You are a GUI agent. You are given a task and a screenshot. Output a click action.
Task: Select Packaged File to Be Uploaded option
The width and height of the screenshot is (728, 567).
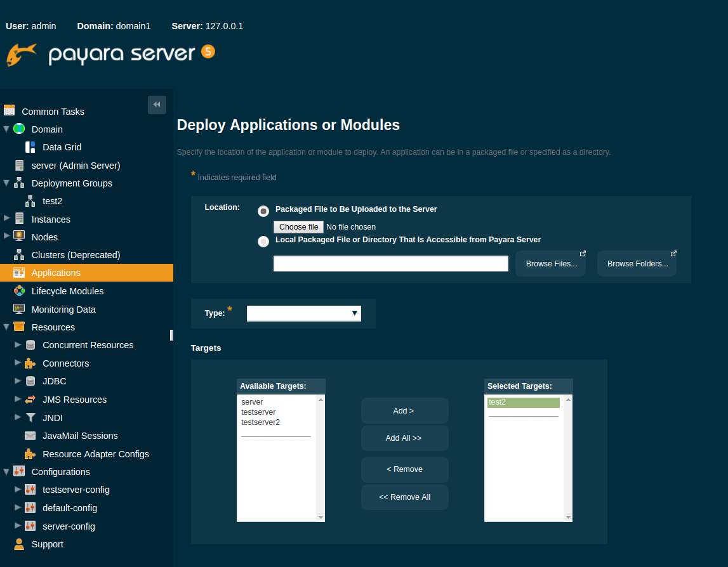point(263,211)
